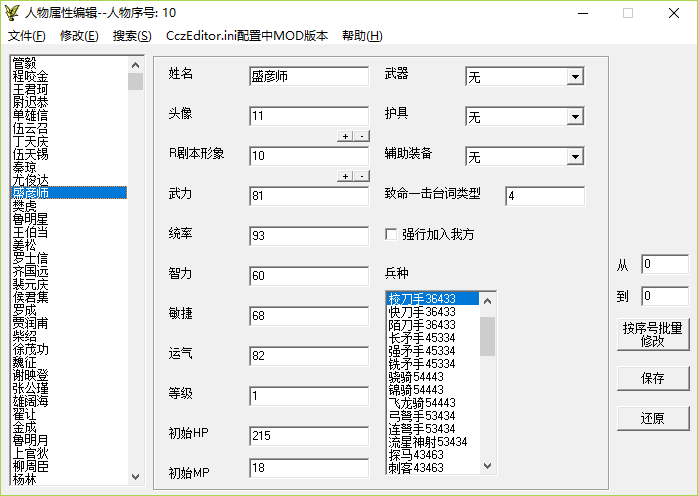This screenshot has height=496, width=698.
Task: Open CczEditor.ini配置中MOD版本 menu
Action: 247,36
